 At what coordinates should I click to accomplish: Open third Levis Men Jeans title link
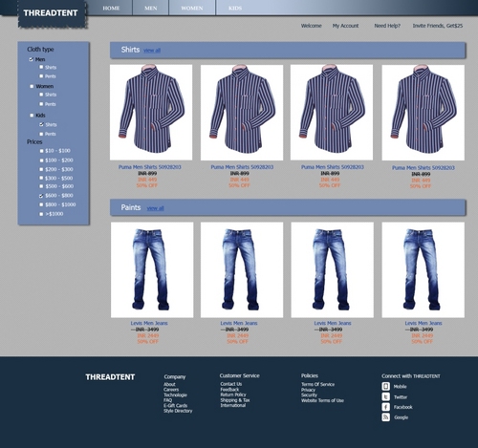(x=333, y=323)
